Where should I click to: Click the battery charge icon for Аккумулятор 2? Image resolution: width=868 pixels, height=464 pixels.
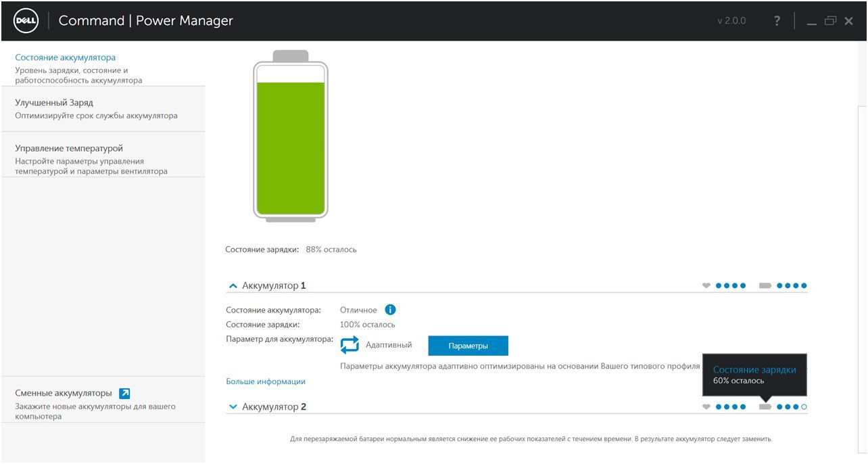coord(765,407)
